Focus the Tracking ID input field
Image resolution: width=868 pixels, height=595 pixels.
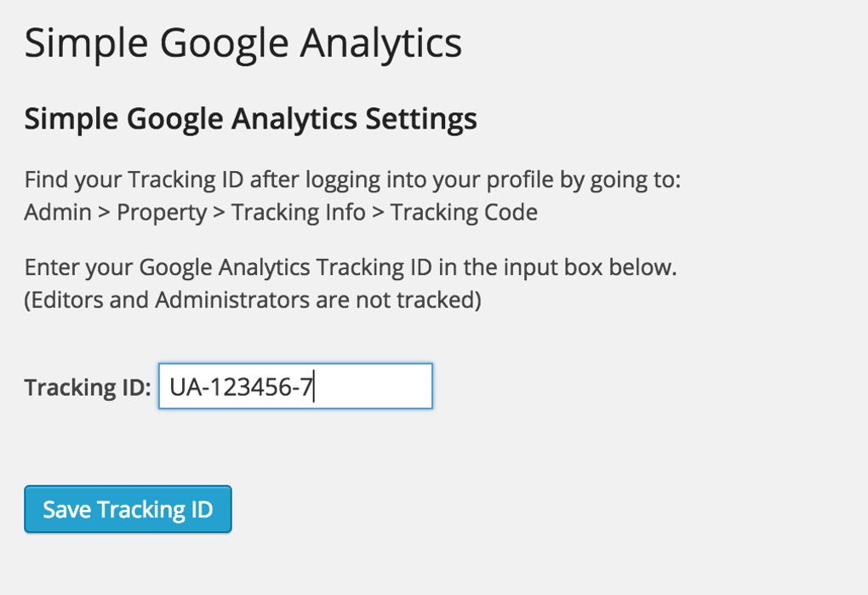[295, 386]
